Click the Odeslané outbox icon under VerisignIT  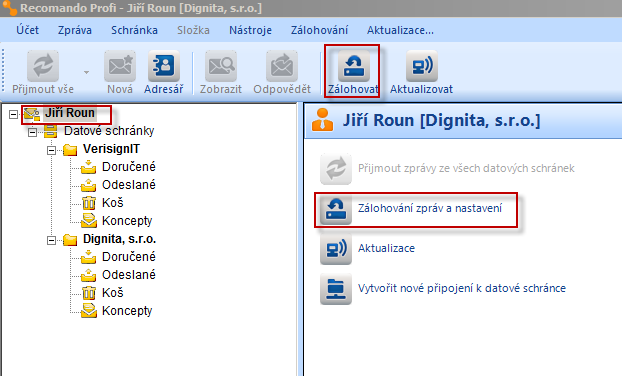click(88, 185)
